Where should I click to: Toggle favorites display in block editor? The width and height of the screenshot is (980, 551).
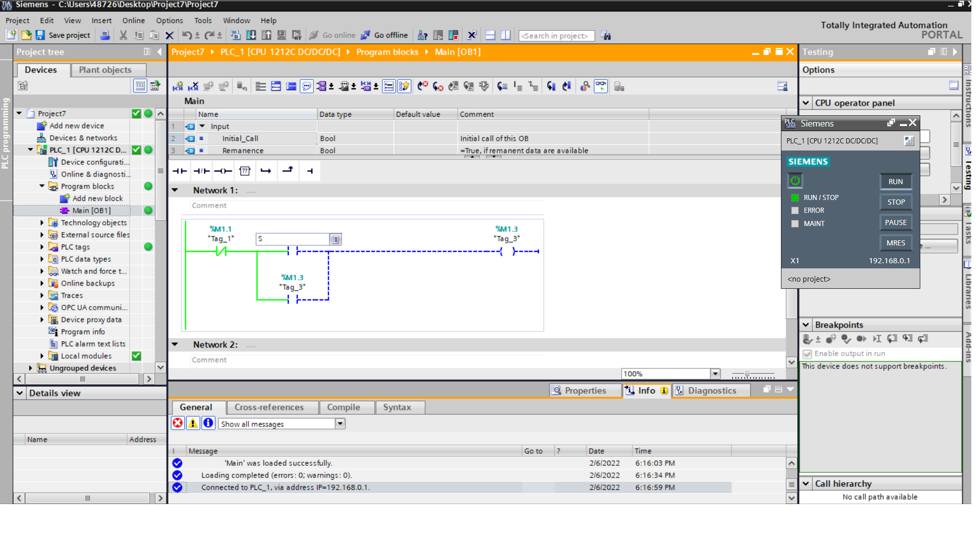point(404,86)
